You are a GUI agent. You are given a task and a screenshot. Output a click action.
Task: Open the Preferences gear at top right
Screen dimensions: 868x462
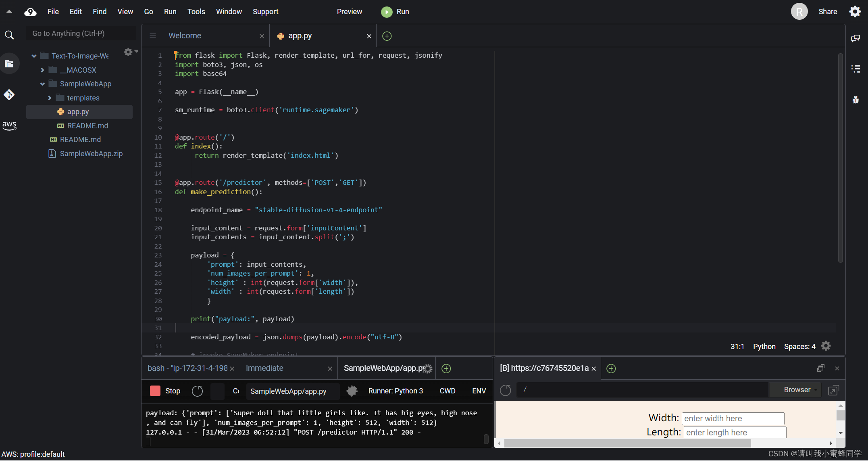[855, 12]
